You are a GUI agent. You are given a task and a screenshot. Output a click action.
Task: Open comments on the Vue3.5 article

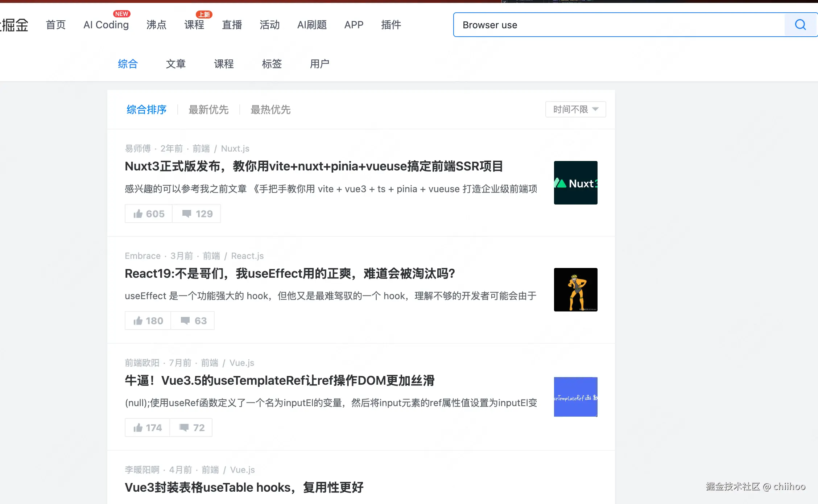(x=191, y=427)
